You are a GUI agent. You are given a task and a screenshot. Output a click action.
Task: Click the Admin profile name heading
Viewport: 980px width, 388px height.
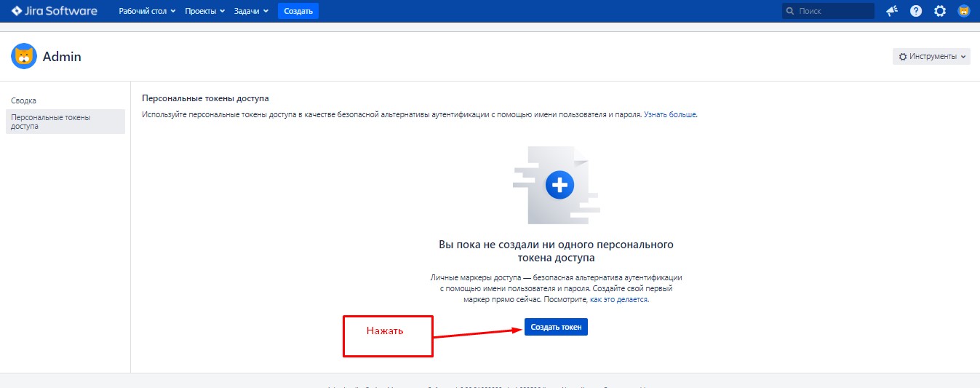(x=62, y=57)
